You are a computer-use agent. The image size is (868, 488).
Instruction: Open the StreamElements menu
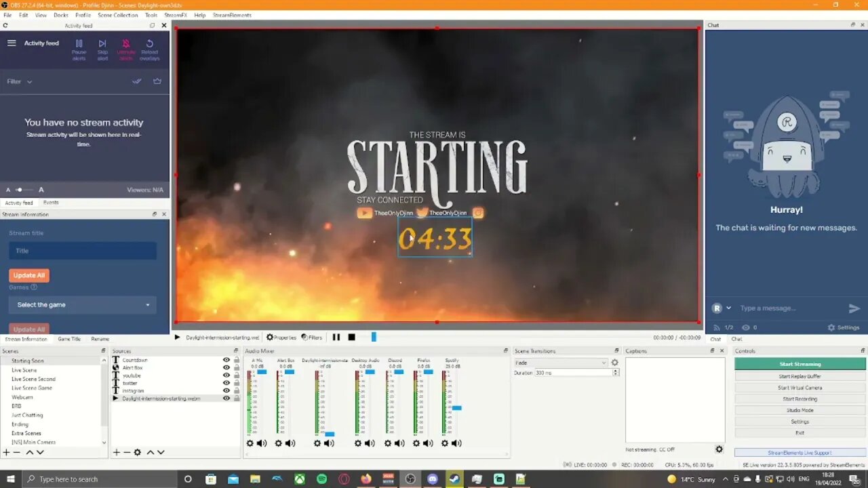click(232, 15)
